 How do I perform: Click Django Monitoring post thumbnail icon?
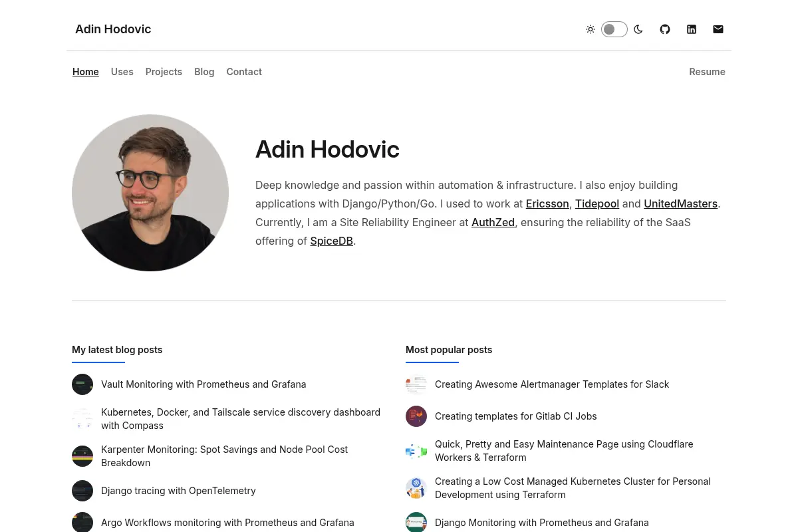tap(416, 522)
